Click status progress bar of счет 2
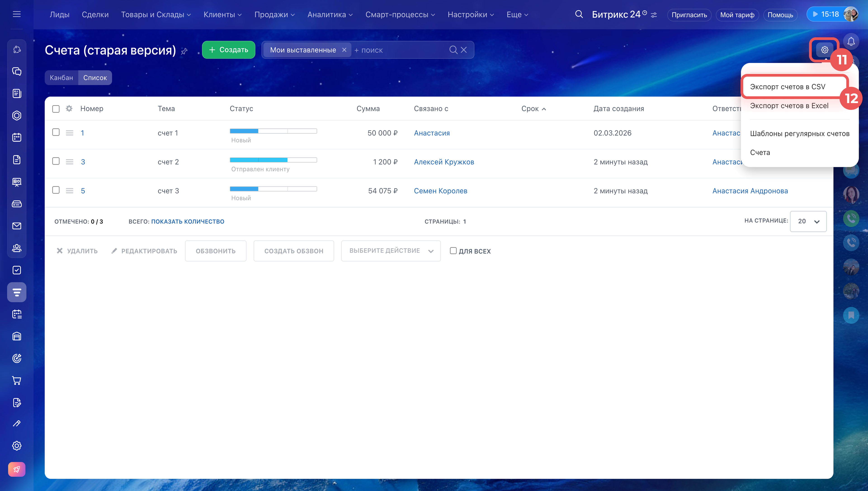Screen dimensions: 868x491 pos(273,160)
